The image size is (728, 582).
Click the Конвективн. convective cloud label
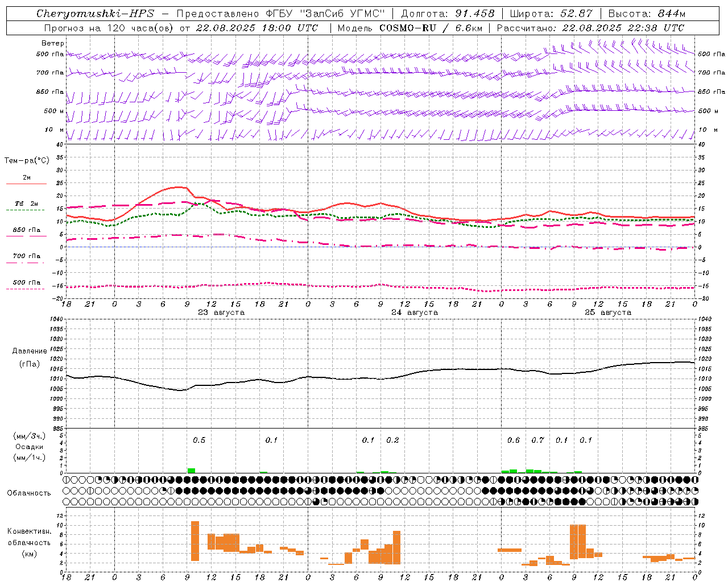point(30,531)
